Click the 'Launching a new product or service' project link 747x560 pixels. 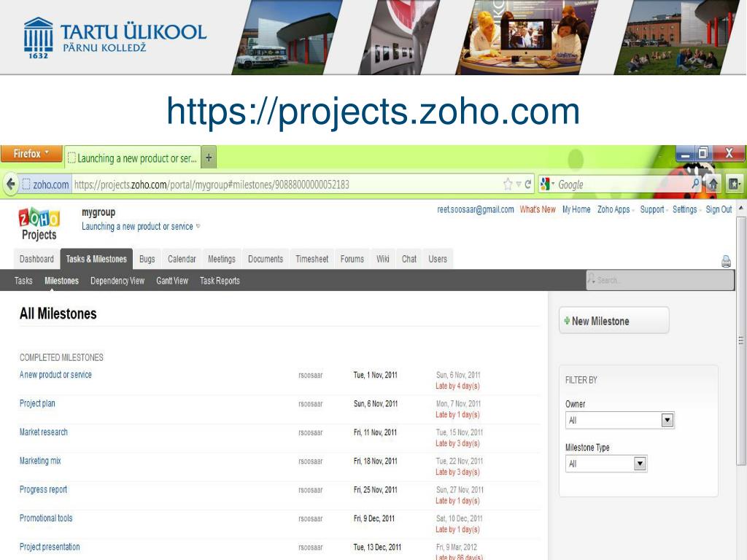click(x=137, y=226)
